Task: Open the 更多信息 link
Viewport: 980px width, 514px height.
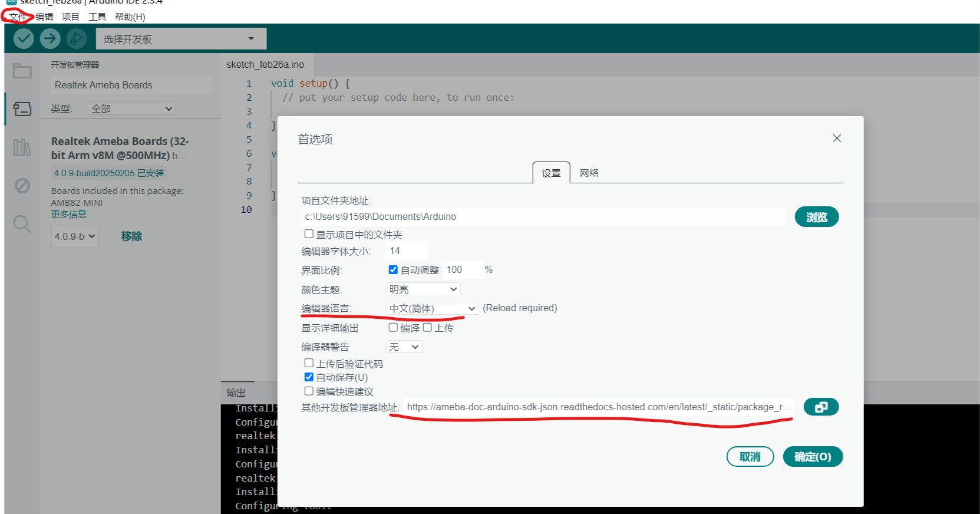Action: (69, 215)
